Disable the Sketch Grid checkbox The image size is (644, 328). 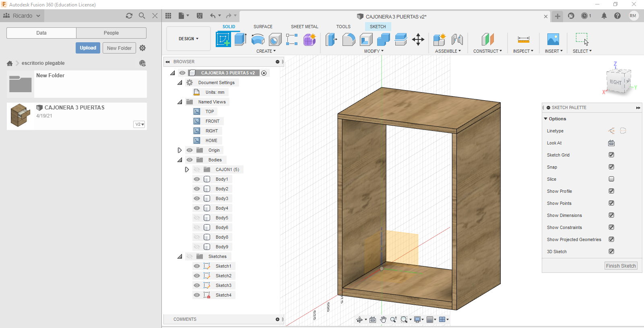[x=611, y=155]
